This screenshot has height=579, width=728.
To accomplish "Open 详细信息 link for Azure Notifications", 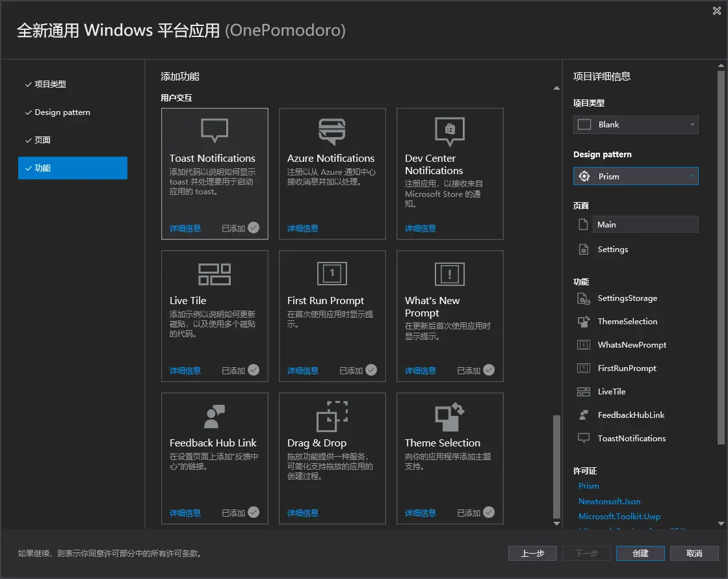I will coord(303,229).
